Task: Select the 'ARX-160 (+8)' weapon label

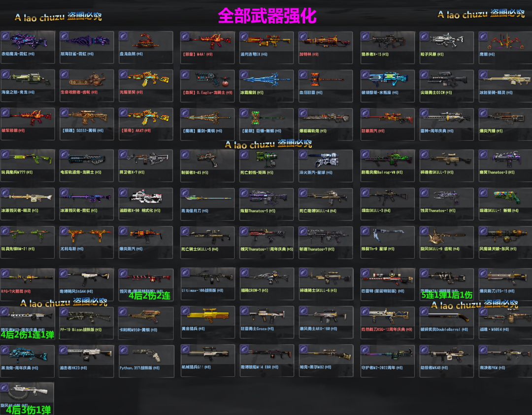Action: (x=318, y=328)
